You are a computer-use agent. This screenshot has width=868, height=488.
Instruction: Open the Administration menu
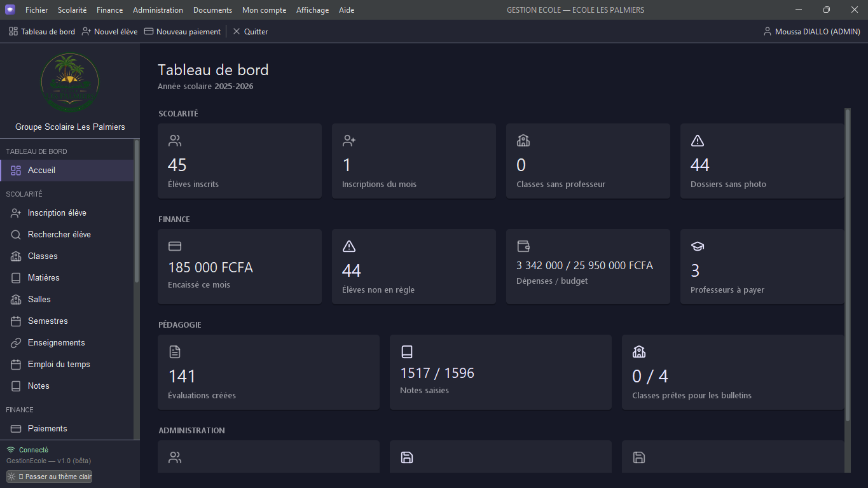pyautogui.click(x=158, y=10)
